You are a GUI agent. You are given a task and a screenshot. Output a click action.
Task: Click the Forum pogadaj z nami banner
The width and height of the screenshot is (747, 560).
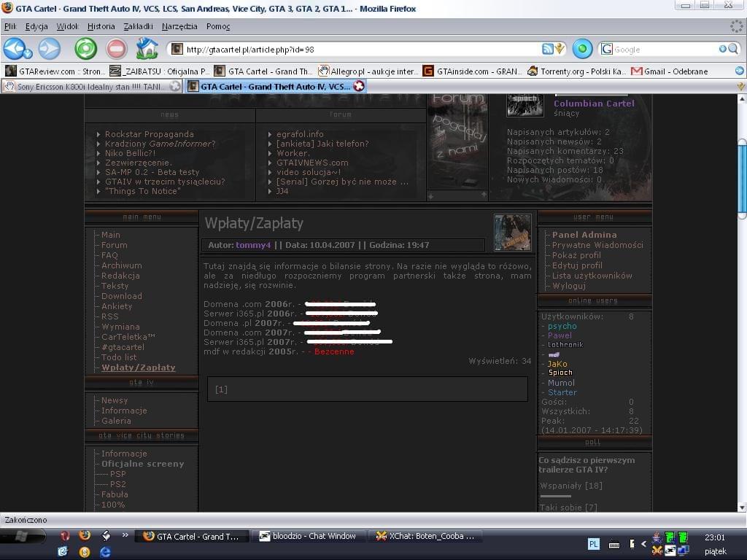pos(458,142)
